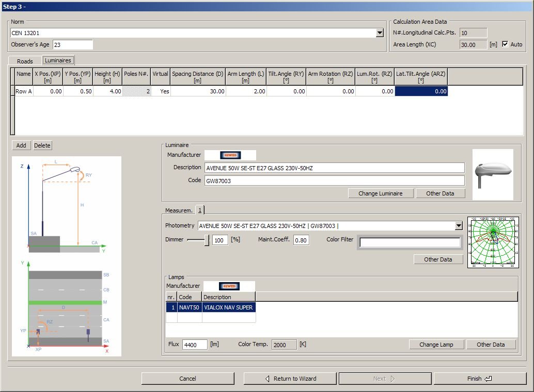534x392 pixels.
Task: Click Row A Spacing Distance 30.00
Action: tap(198, 91)
